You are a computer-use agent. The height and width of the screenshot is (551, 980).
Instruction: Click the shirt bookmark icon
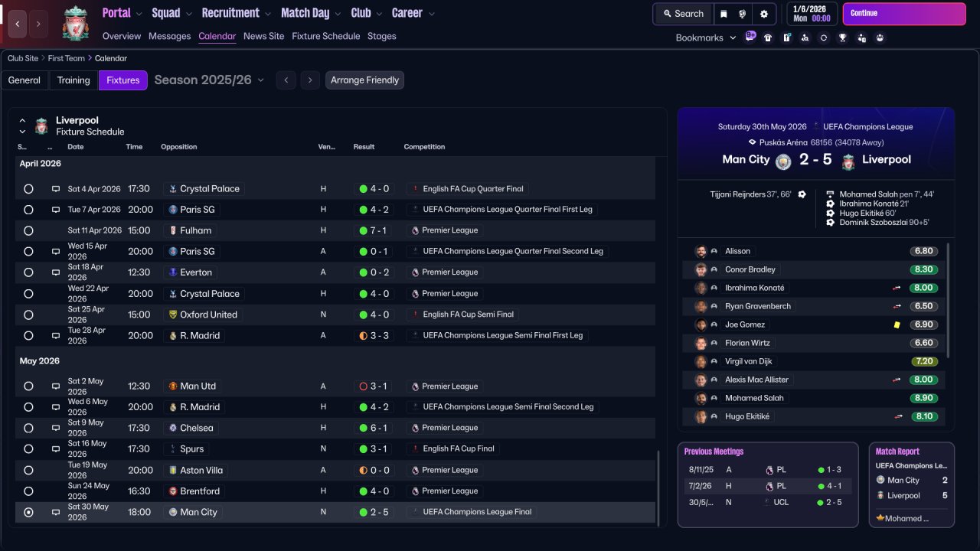pyautogui.click(x=768, y=37)
